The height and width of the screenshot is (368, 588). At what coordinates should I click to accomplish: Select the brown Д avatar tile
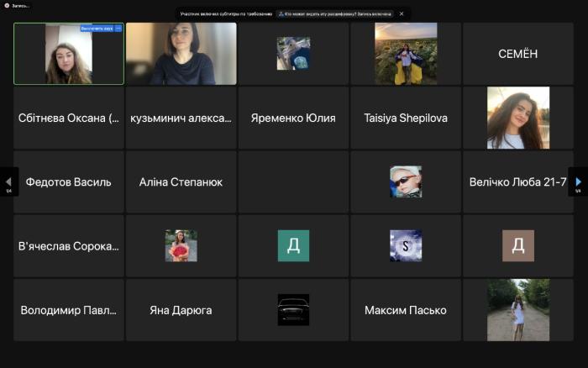coord(518,246)
